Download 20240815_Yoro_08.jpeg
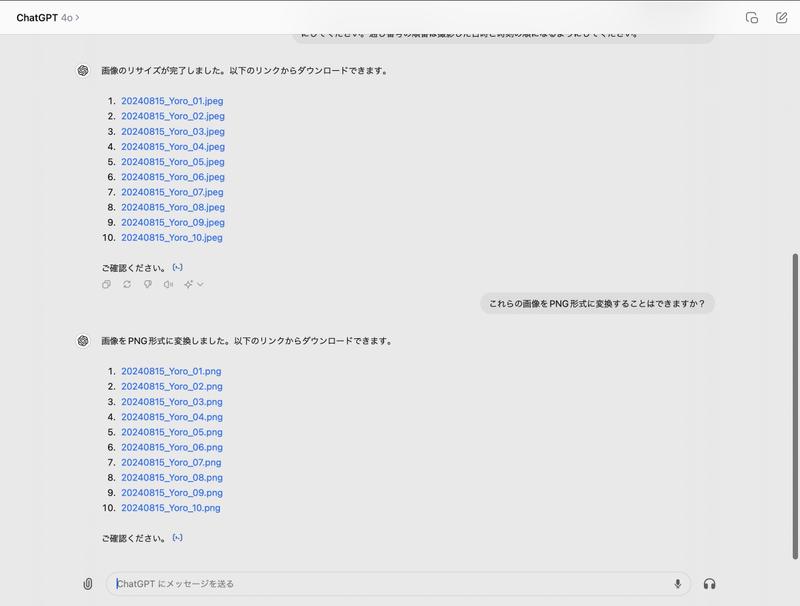Image resolution: width=800 pixels, height=606 pixels. (x=173, y=208)
